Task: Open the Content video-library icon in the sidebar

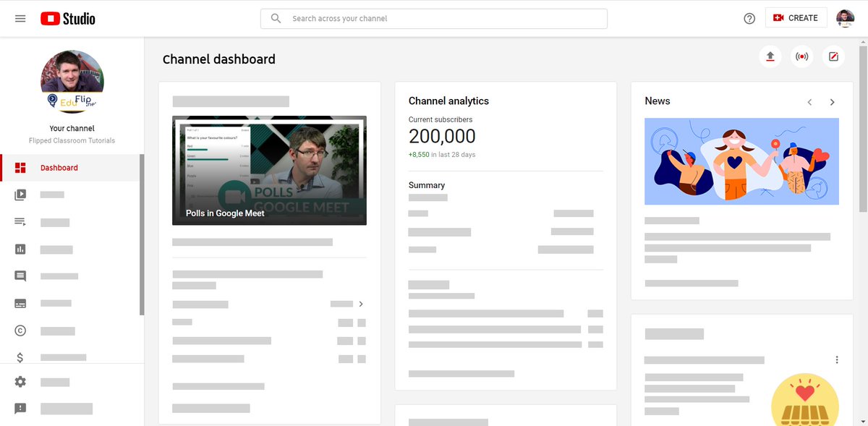Action: [x=20, y=195]
